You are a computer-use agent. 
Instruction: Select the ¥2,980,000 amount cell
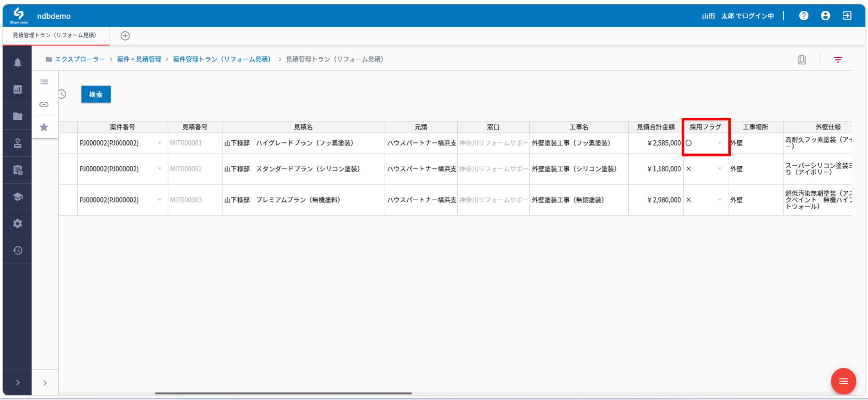coord(655,200)
